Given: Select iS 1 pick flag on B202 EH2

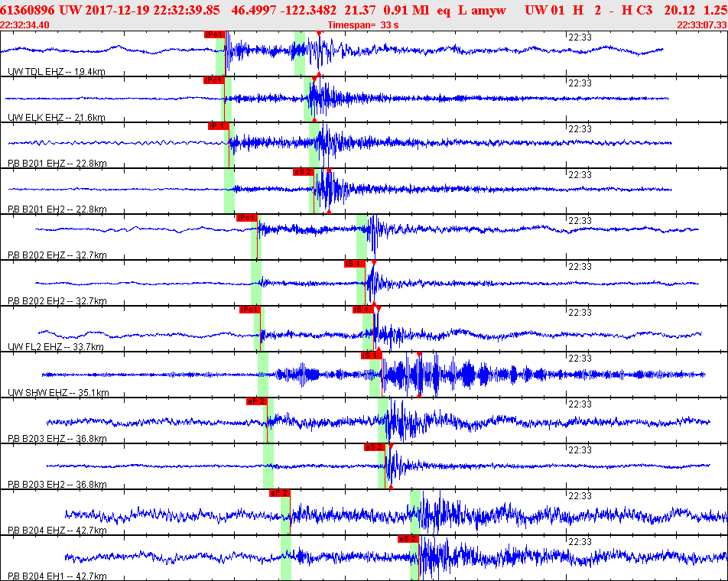Looking at the screenshot, I should [x=354, y=264].
